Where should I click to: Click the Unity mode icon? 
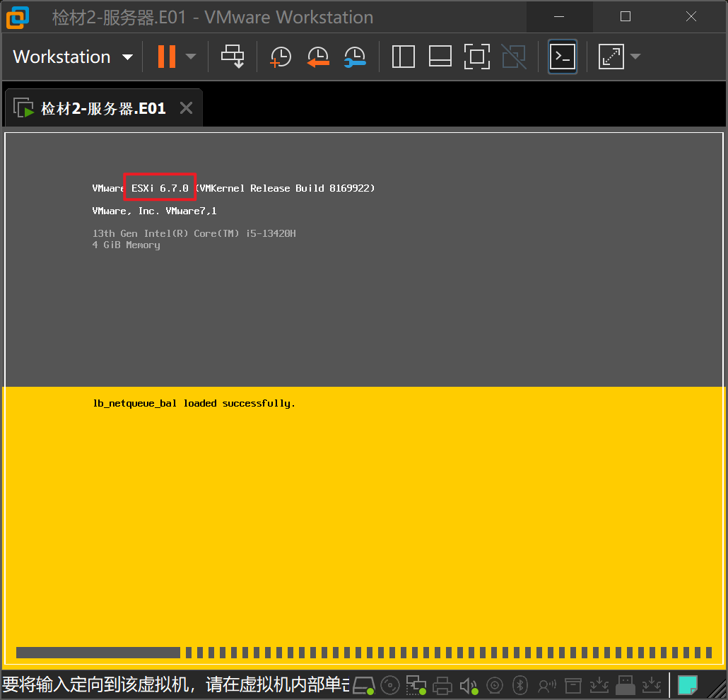(514, 57)
